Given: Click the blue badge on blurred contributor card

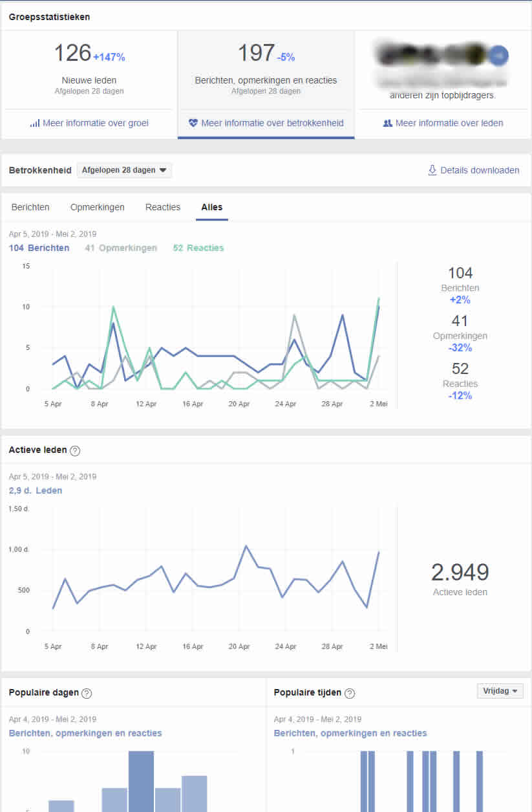Looking at the screenshot, I should tap(498, 56).
